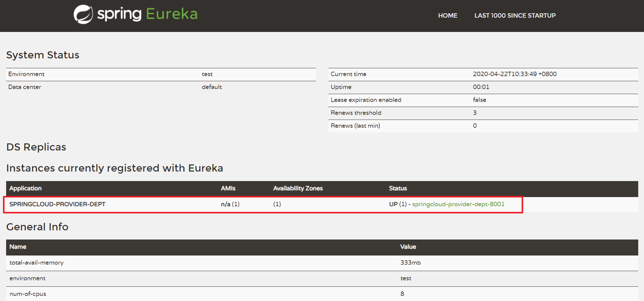Click the AMIs column header
The width and height of the screenshot is (644, 301).
click(x=228, y=189)
